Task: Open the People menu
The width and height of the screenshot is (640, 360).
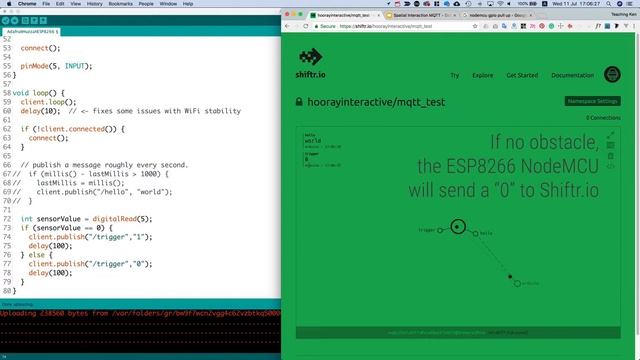Action: tap(146, 4)
